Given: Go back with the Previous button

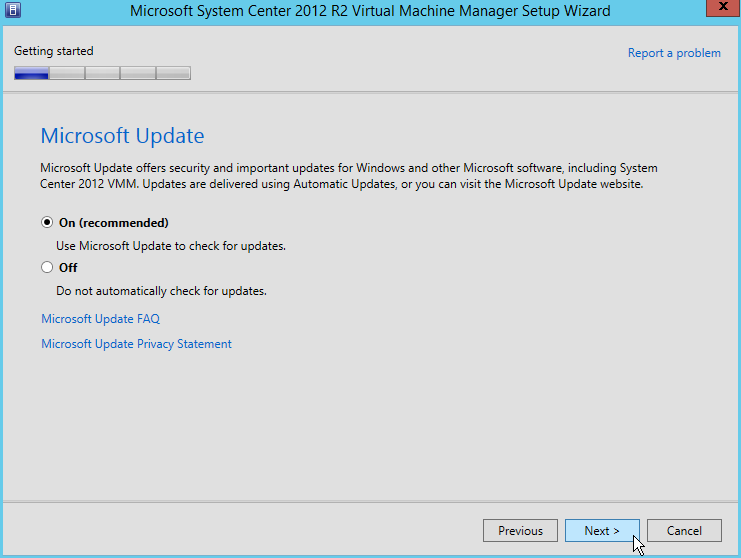Looking at the screenshot, I should (x=520, y=531).
